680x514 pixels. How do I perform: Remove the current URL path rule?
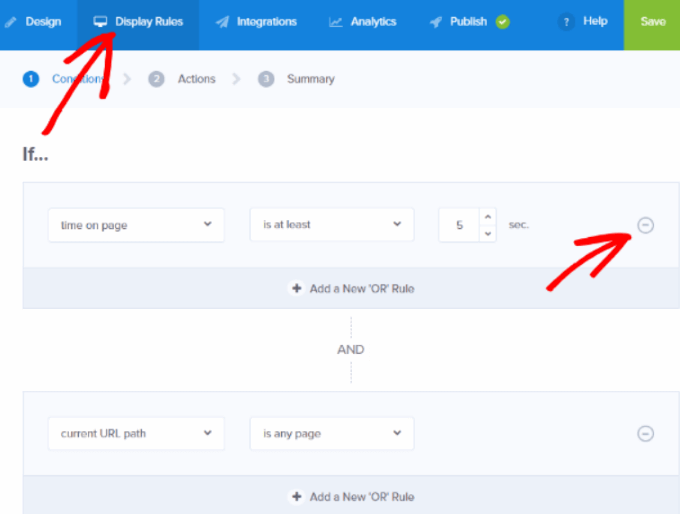click(645, 433)
